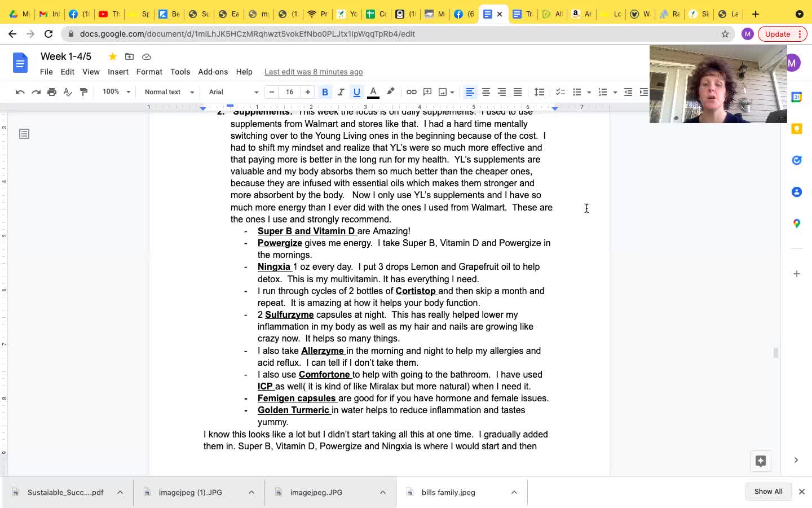Open Google Maps side panel

tap(797, 224)
